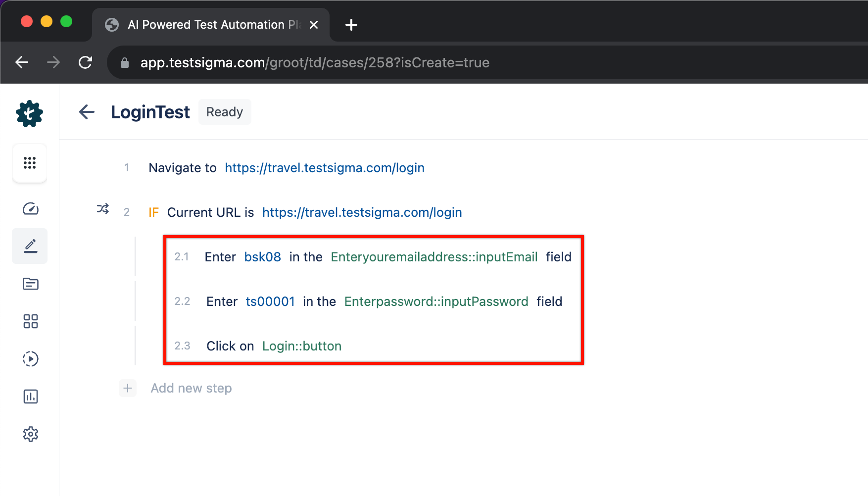Open the run results play icon
868x496 pixels.
[x=31, y=359]
